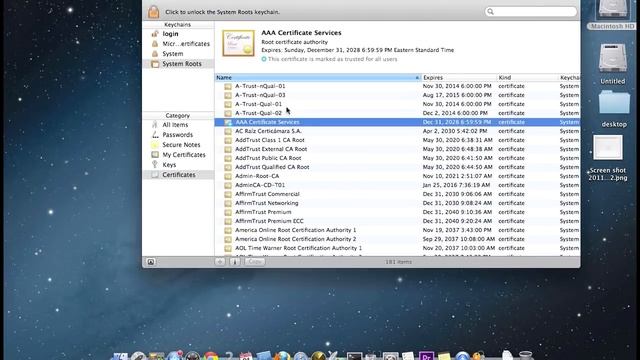The width and height of the screenshot is (640, 360).
Task: Select the Admin-Root-CA certificate
Action: [397, 176]
